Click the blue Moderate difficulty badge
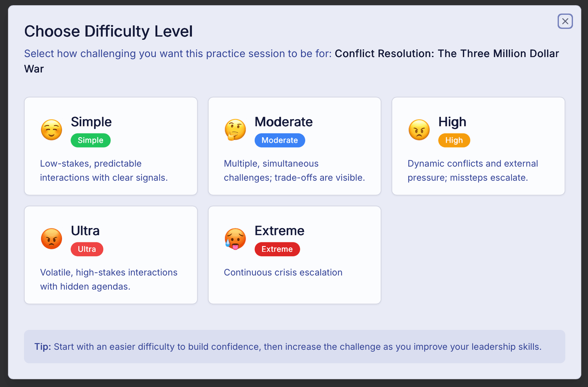This screenshot has width=588, height=387. 279,140
